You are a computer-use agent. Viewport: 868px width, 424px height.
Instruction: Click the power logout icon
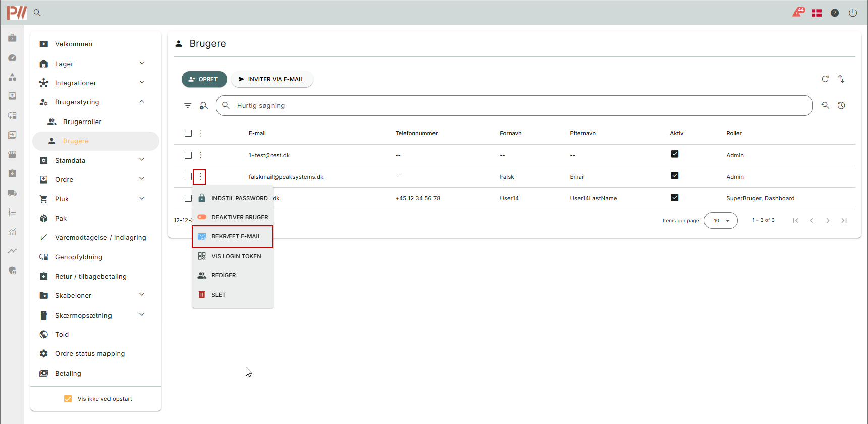[853, 13]
